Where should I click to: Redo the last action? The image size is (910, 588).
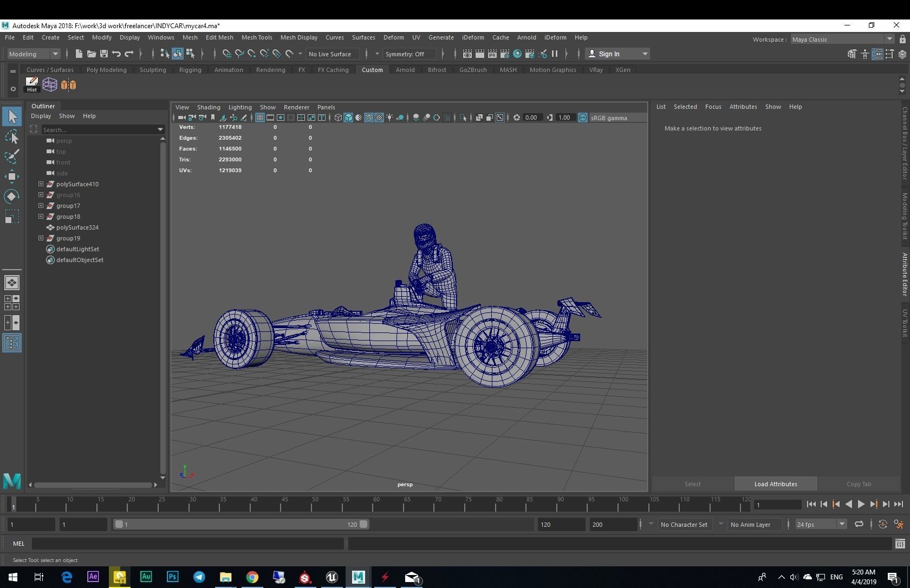[x=129, y=54]
